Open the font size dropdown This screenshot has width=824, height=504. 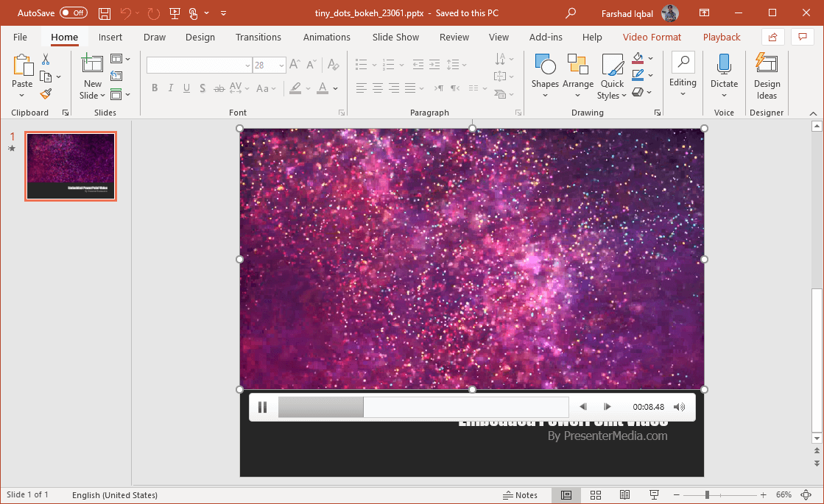(281, 65)
